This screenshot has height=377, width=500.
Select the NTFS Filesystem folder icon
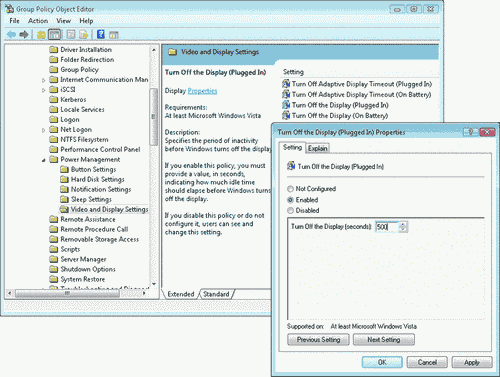click(x=53, y=139)
